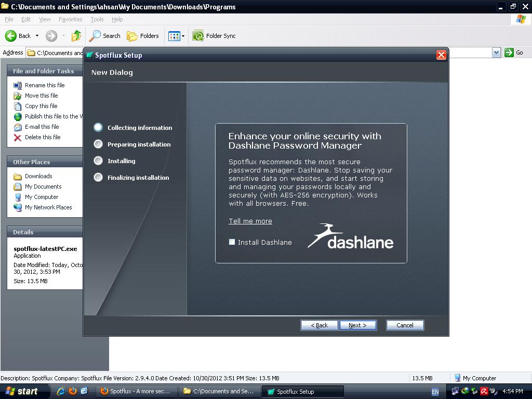This screenshot has width=532, height=399.
Task: Open the Favorites menu in Explorer
Action: (x=70, y=19)
